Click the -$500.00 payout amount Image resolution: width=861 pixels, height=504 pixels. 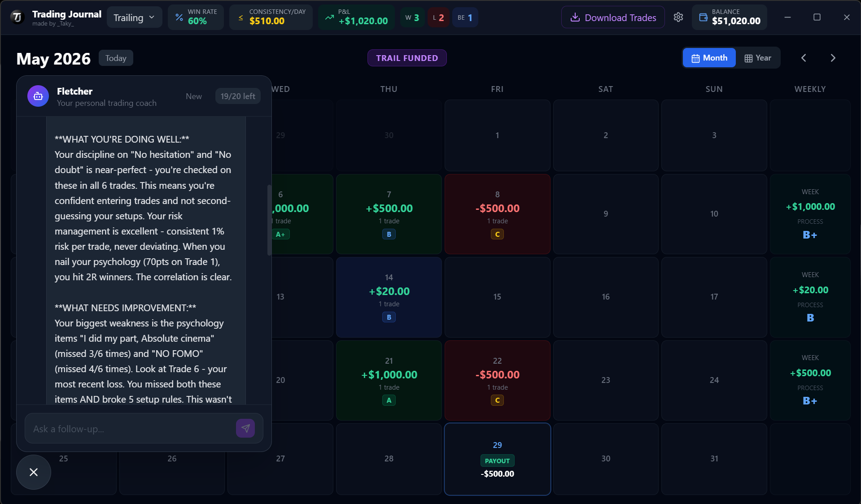(497, 474)
